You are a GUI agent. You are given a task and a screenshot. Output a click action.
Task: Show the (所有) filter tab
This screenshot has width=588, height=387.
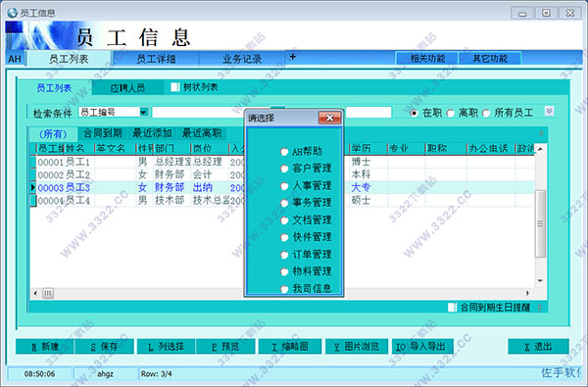pos(53,134)
